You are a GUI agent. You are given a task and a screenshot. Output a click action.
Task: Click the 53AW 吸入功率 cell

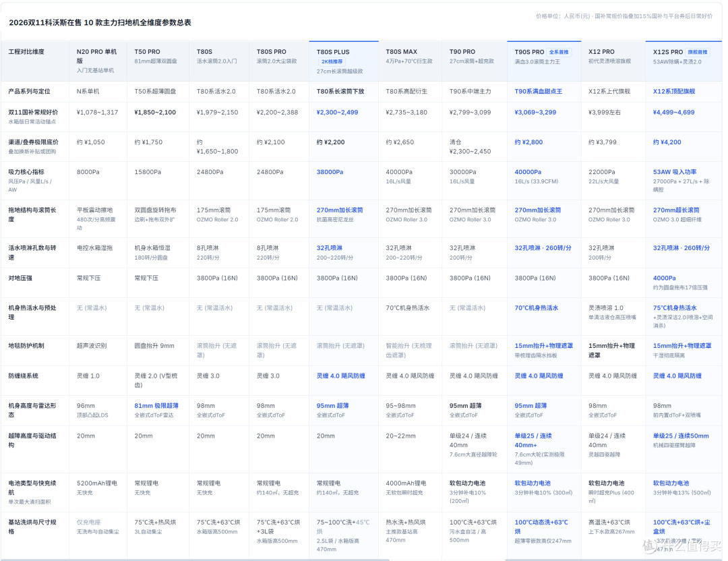(675, 172)
